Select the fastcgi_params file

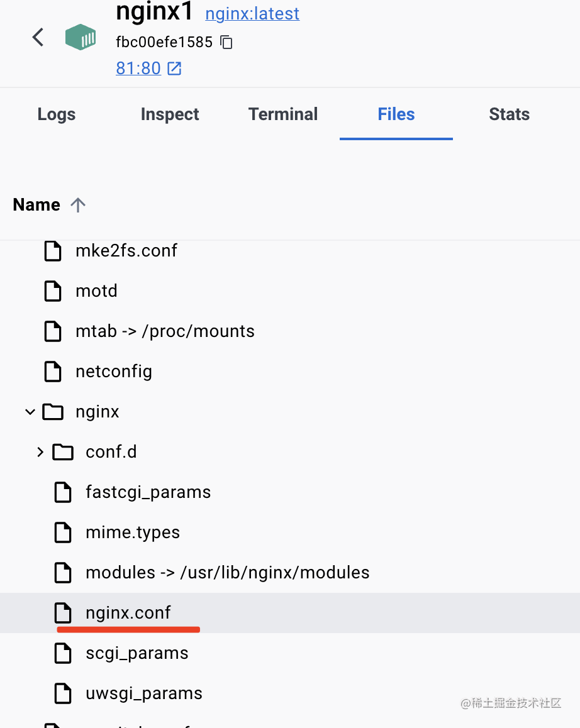148,492
